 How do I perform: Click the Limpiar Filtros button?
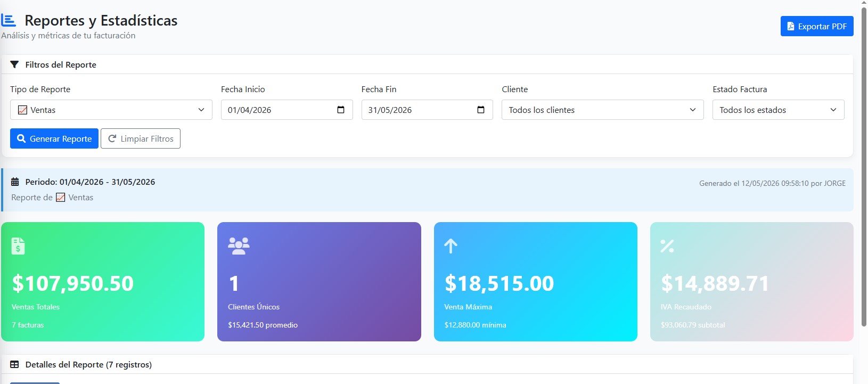tap(141, 138)
